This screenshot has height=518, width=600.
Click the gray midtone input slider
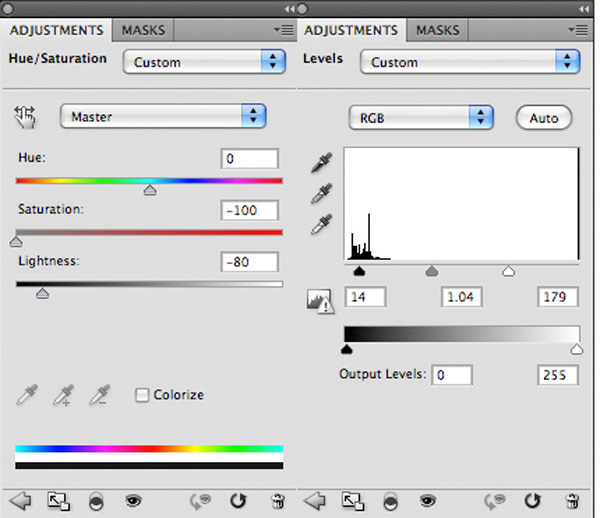[432, 271]
